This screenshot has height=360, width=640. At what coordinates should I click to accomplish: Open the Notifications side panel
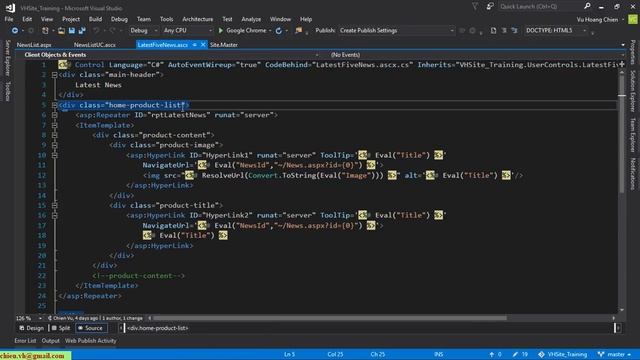coord(633,173)
